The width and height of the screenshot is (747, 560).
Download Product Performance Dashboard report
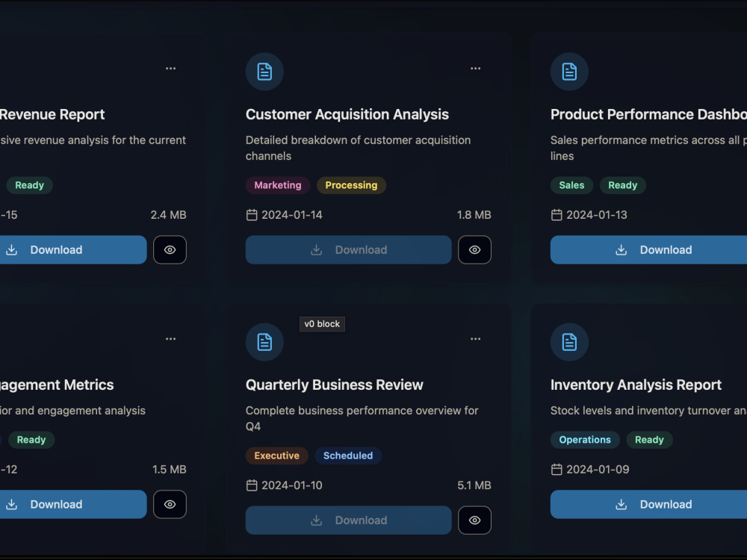tap(648, 250)
